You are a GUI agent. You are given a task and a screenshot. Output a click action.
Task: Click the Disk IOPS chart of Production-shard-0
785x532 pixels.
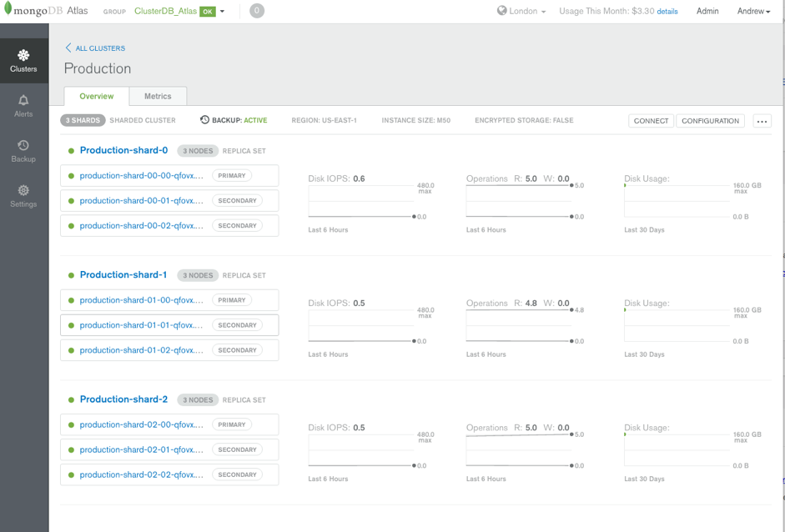(x=361, y=201)
